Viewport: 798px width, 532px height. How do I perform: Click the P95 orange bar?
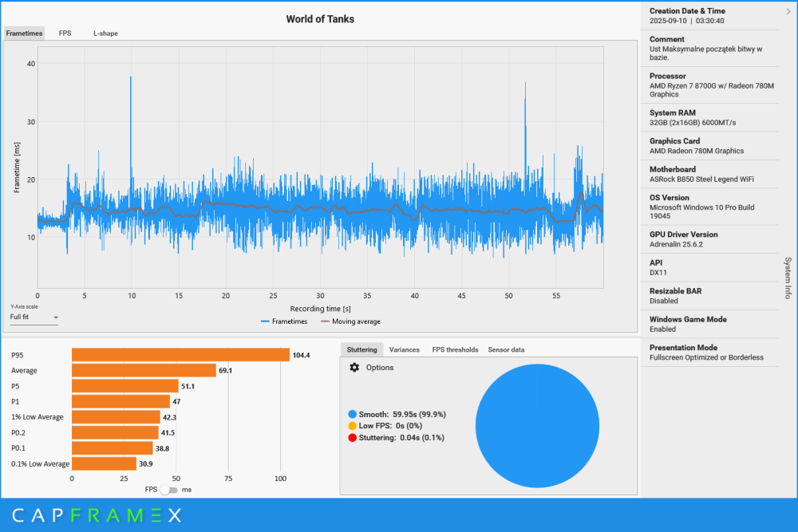pyautogui.click(x=180, y=355)
